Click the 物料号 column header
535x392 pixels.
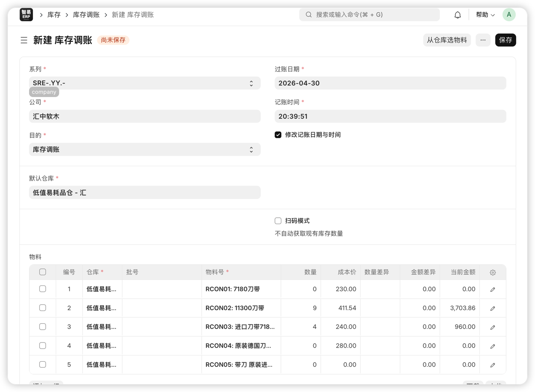coord(241,272)
